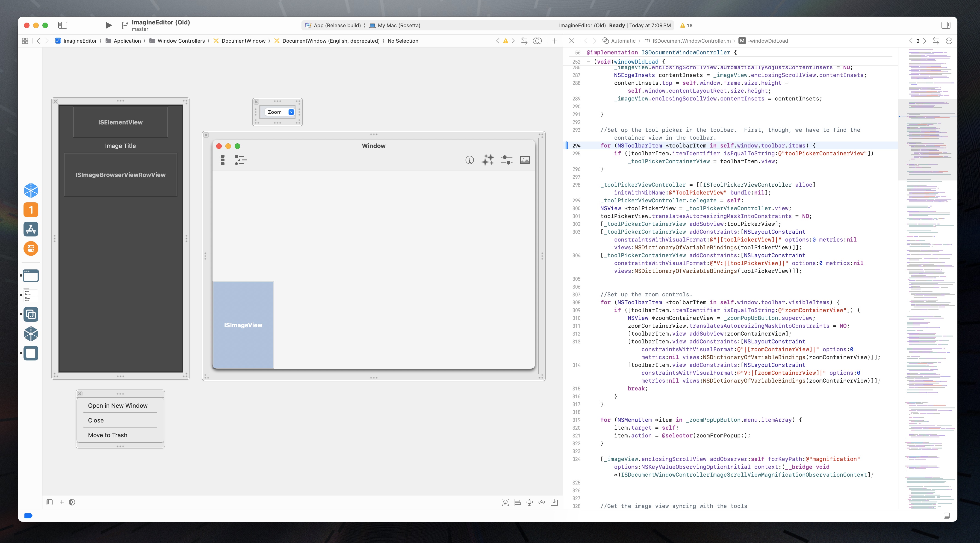Open the related items grid menu
Screen dimensions: 980x543
pyautogui.click(x=25, y=41)
